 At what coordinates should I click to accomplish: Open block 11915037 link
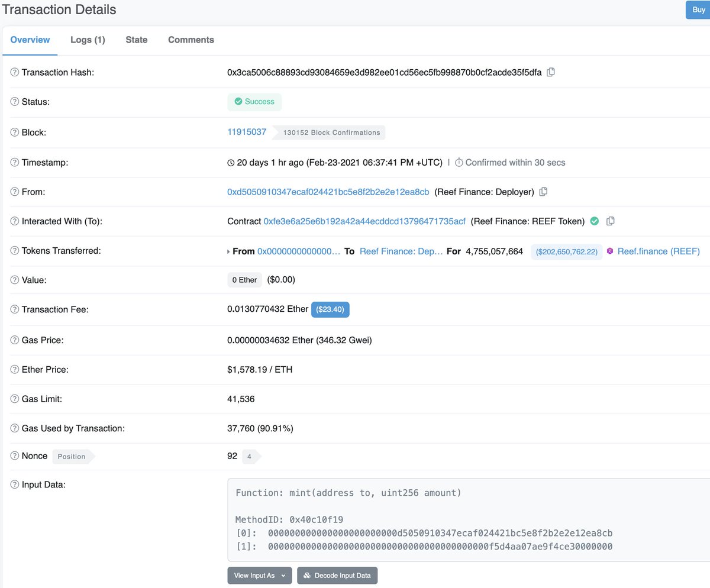click(247, 132)
